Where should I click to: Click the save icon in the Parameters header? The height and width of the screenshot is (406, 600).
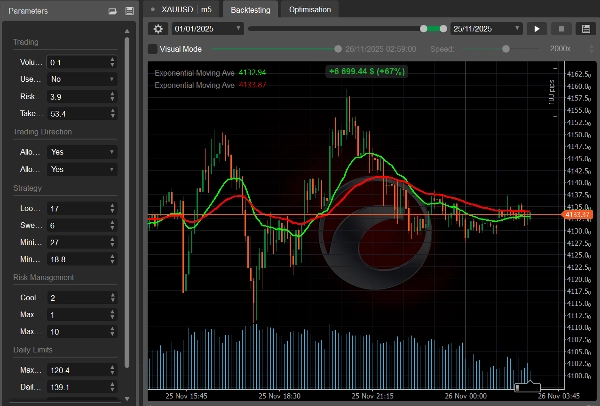130,11
